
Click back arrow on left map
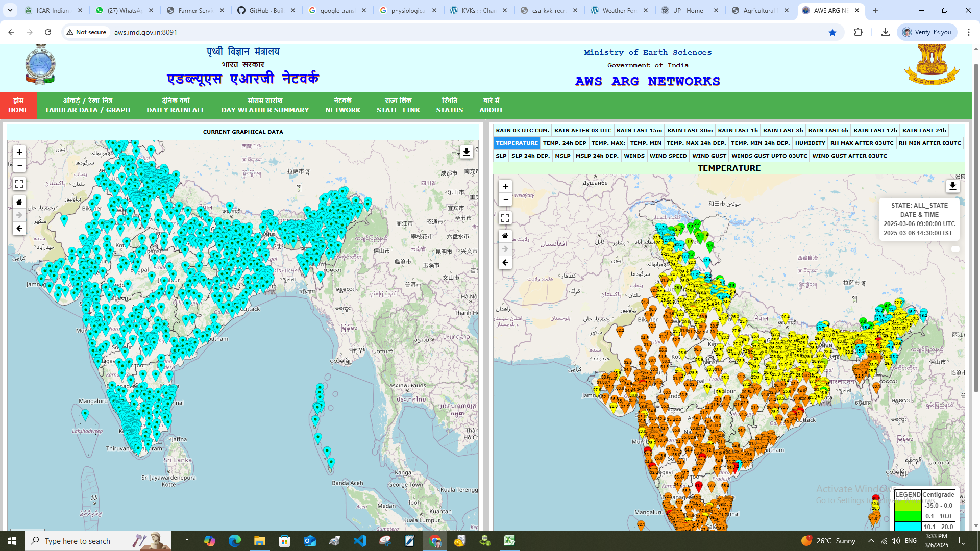point(19,229)
